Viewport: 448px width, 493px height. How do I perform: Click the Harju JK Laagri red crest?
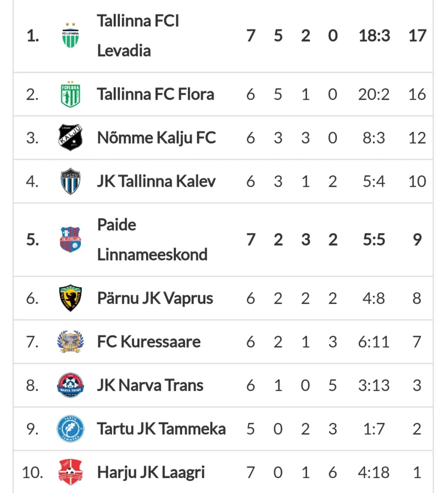70,472
